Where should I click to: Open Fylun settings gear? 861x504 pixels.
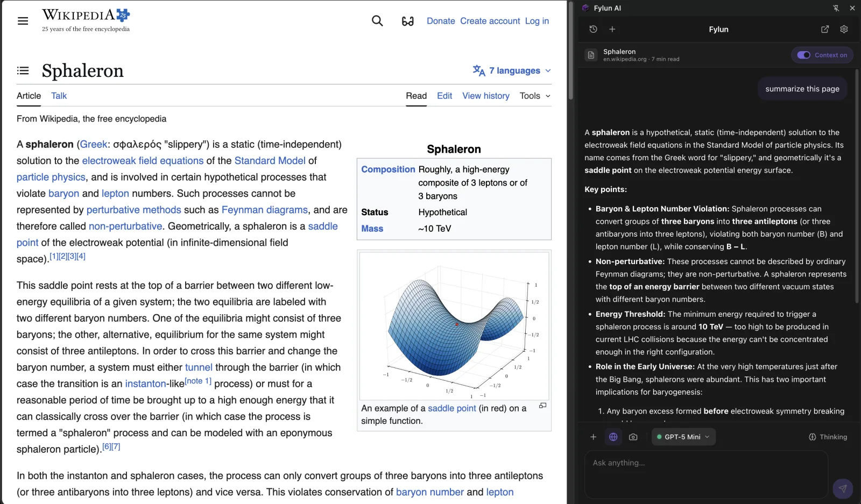pos(844,29)
